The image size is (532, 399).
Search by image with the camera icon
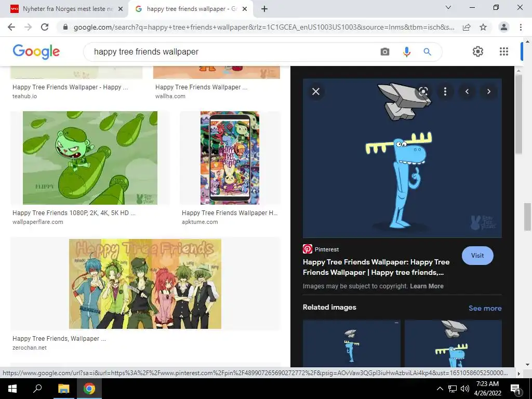385,51
